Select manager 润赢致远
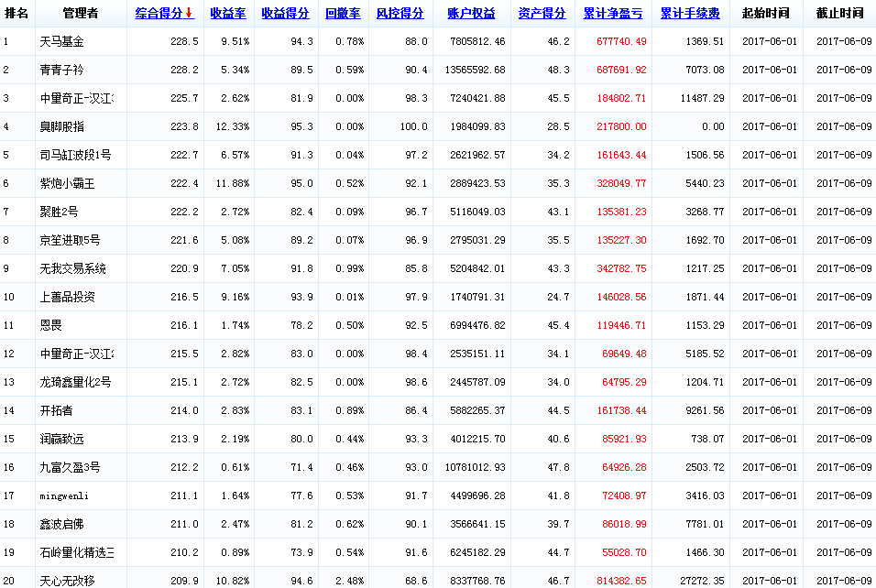Screen dimensions: 876x588 click(x=61, y=439)
